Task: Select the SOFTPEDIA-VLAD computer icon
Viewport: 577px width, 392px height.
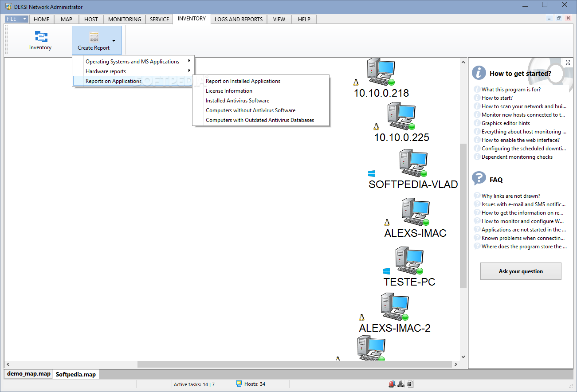Action: click(x=413, y=163)
